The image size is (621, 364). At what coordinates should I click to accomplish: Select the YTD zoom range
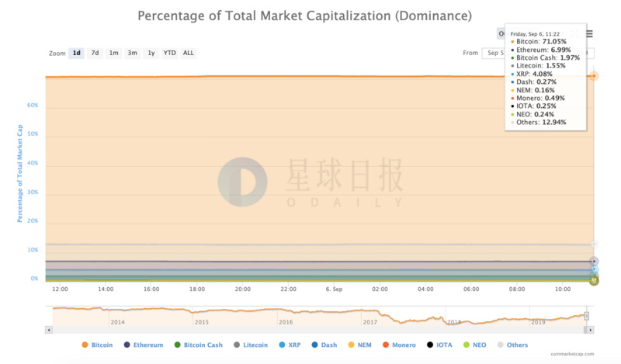point(169,53)
